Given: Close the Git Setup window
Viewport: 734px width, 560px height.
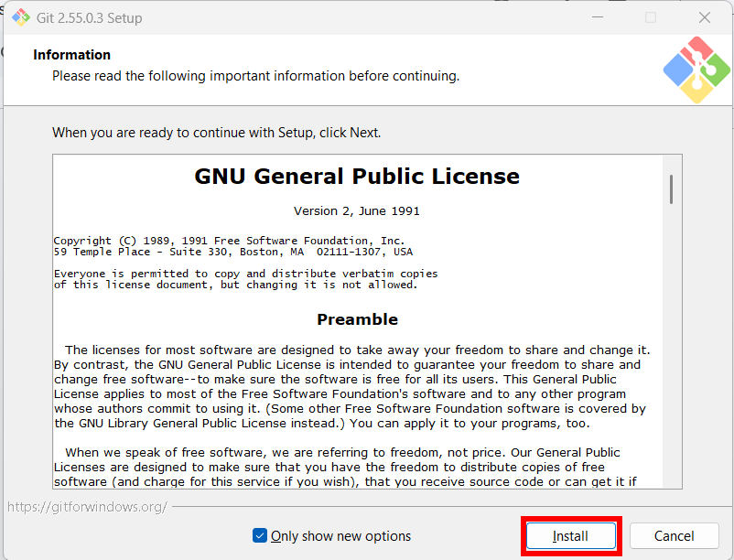Looking at the screenshot, I should [x=705, y=17].
